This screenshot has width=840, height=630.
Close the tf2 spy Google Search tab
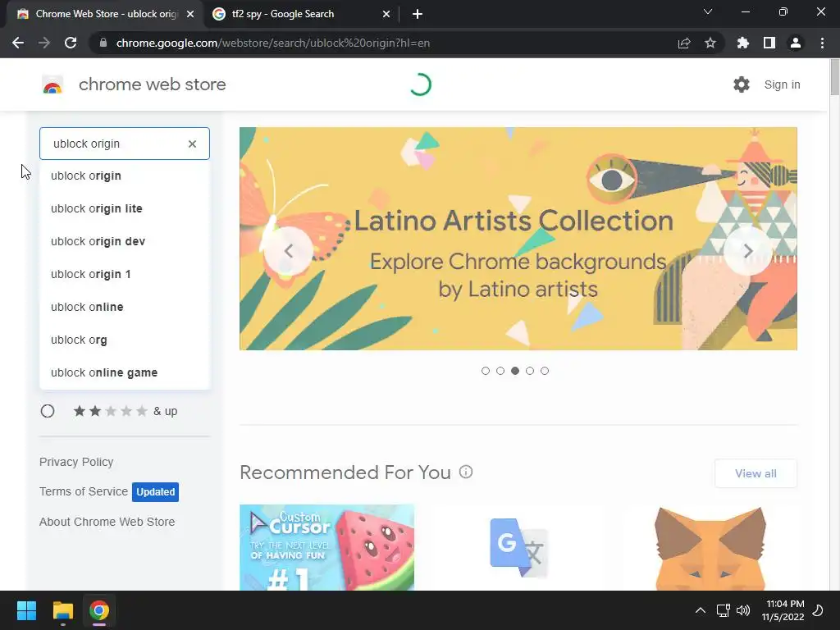[386, 14]
